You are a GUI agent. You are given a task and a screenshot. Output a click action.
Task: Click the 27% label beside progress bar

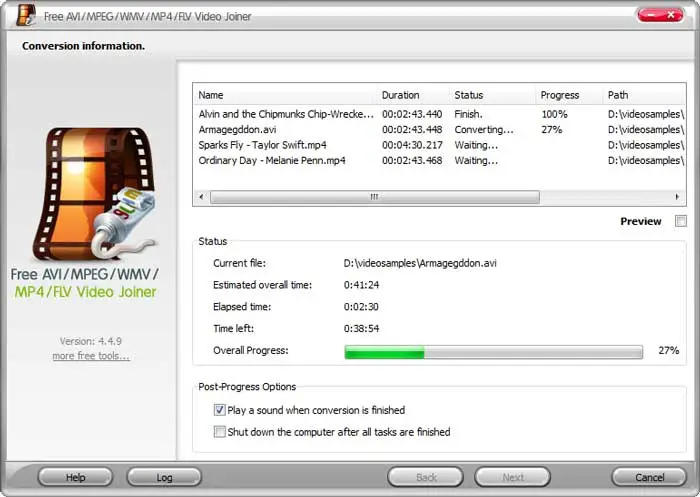click(668, 351)
